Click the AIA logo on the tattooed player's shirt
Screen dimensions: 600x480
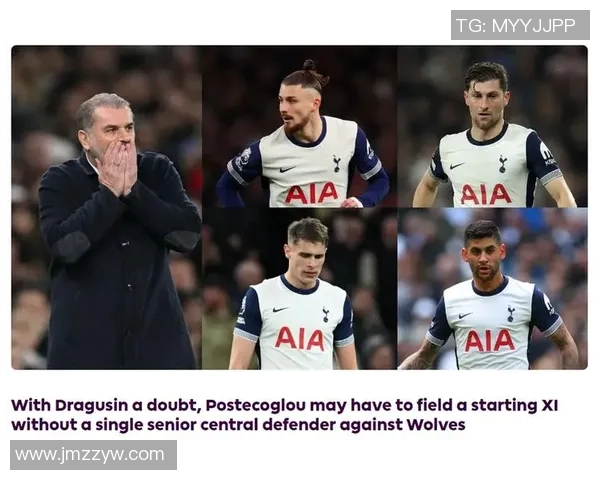489,341
